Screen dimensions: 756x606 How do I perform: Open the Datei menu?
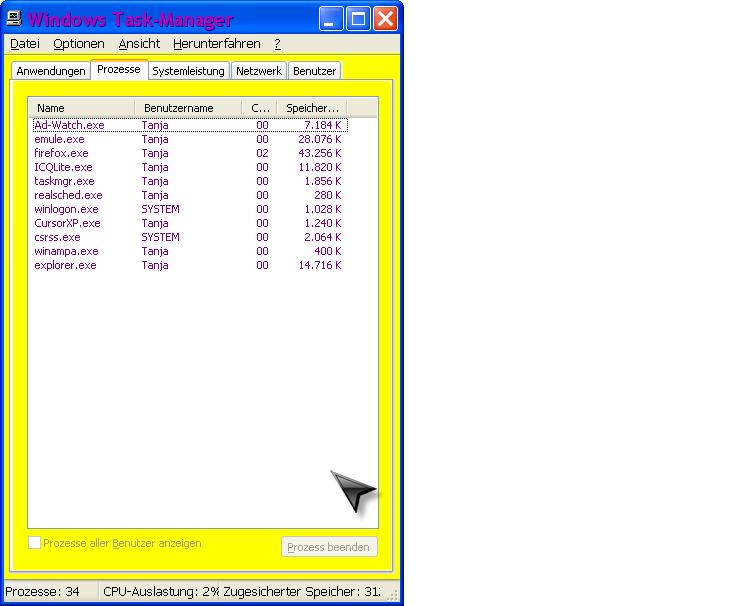(25, 44)
